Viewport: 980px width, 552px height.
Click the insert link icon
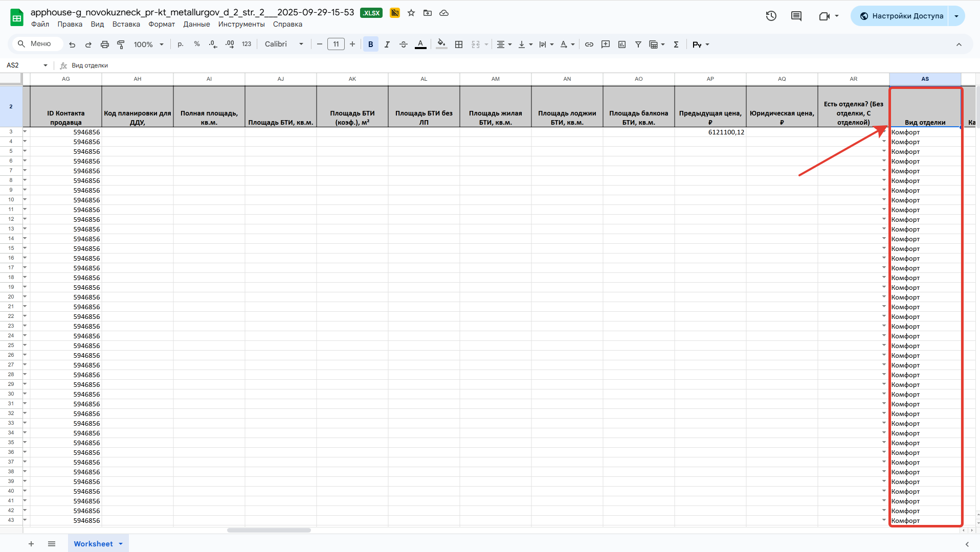pyautogui.click(x=589, y=44)
